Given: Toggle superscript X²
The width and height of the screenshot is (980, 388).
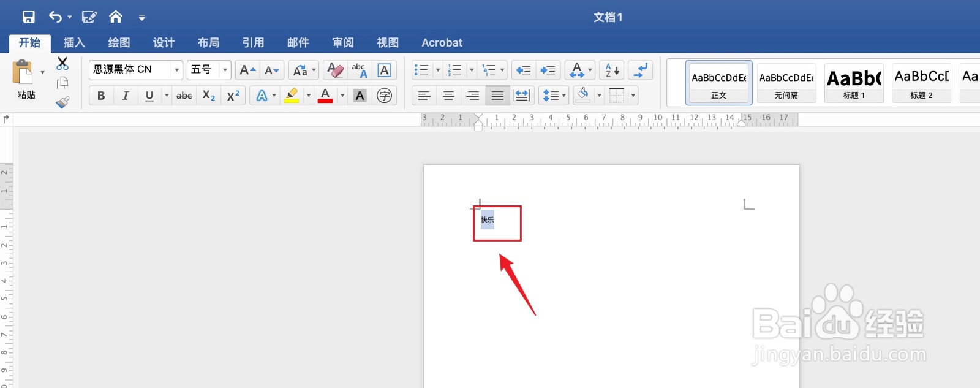Looking at the screenshot, I should pos(233,96).
